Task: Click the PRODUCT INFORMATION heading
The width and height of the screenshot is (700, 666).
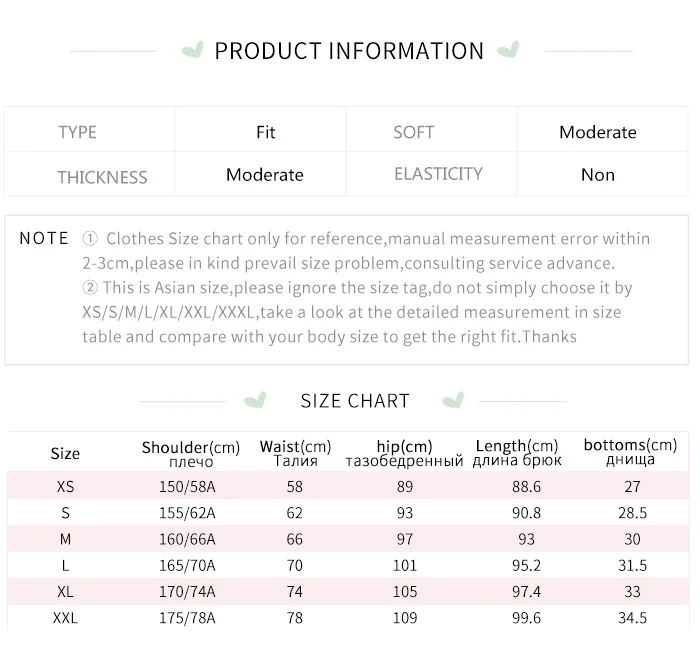Action: tap(349, 51)
